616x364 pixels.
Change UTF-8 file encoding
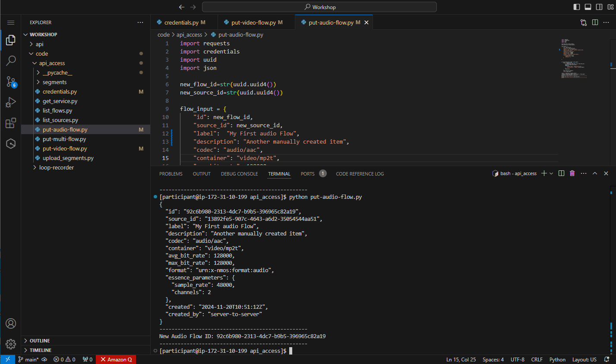(x=517, y=359)
